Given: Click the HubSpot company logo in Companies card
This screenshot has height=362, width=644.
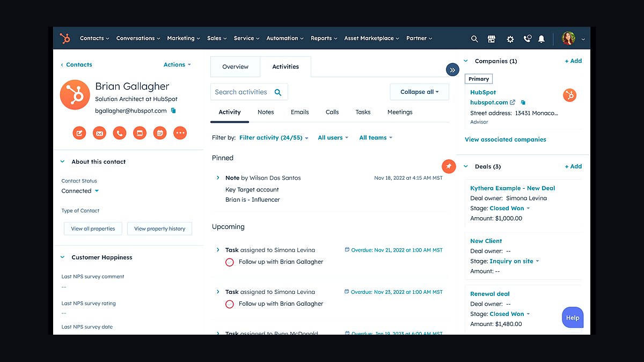Looking at the screenshot, I should pyautogui.click(x=569, y=95).
